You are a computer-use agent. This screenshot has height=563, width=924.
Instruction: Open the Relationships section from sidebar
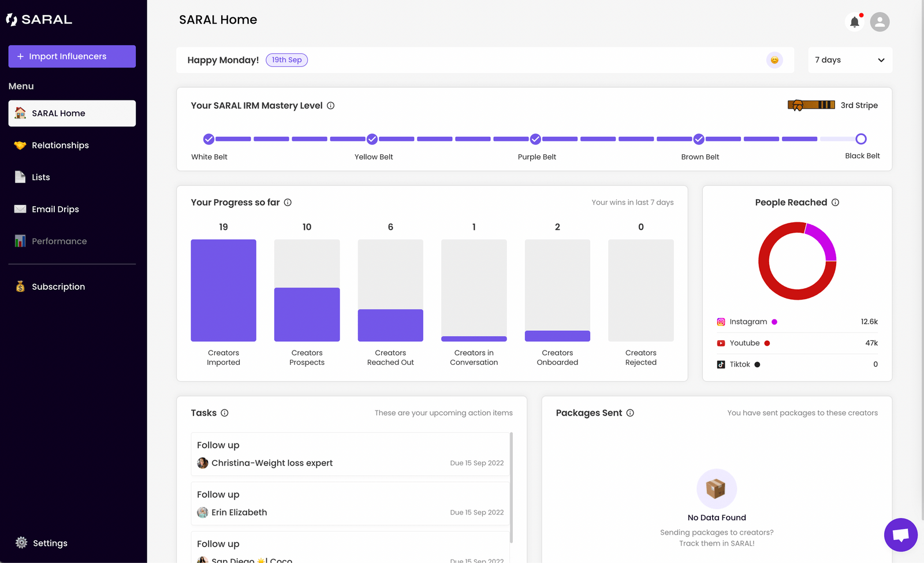[60, 145]
